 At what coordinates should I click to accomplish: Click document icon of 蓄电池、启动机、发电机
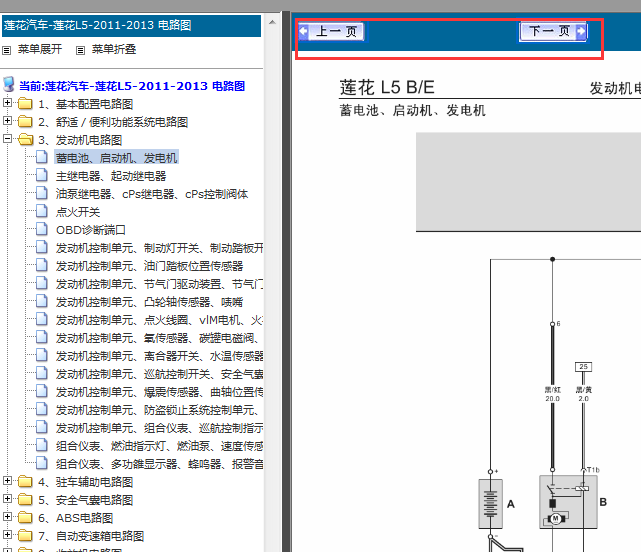click(42, 157)
